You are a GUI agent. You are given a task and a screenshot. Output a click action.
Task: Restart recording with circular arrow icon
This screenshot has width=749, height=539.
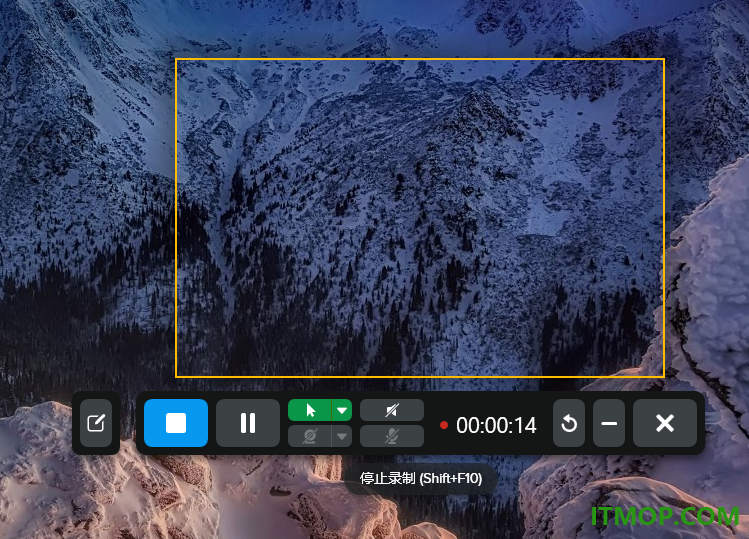click(x=569, y=423)
